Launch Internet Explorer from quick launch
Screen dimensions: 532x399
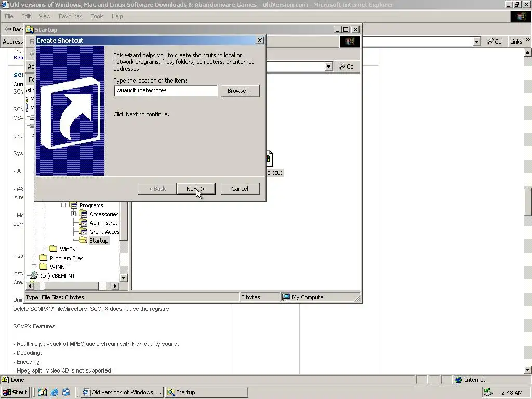(x=54, y=392)
